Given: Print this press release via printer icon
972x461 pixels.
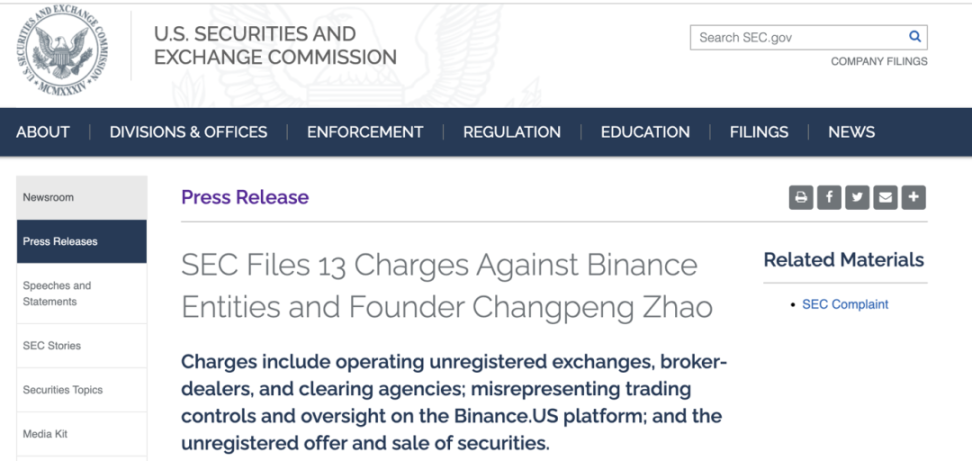Looking at the screenshot, I should (801, 198).
